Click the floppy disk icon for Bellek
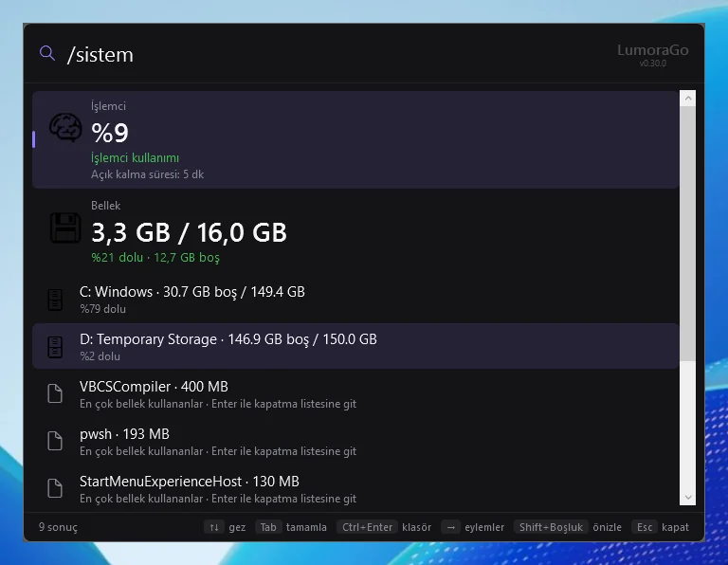This screenshot has width=728, height=565. pyautogui.click(x=65, y=228)
